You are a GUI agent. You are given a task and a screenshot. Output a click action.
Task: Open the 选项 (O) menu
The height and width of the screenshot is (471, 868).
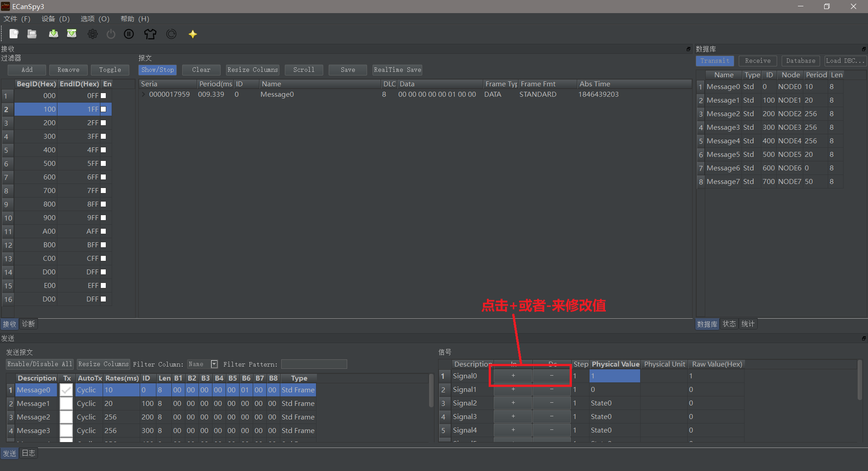[x=95, y=19]
